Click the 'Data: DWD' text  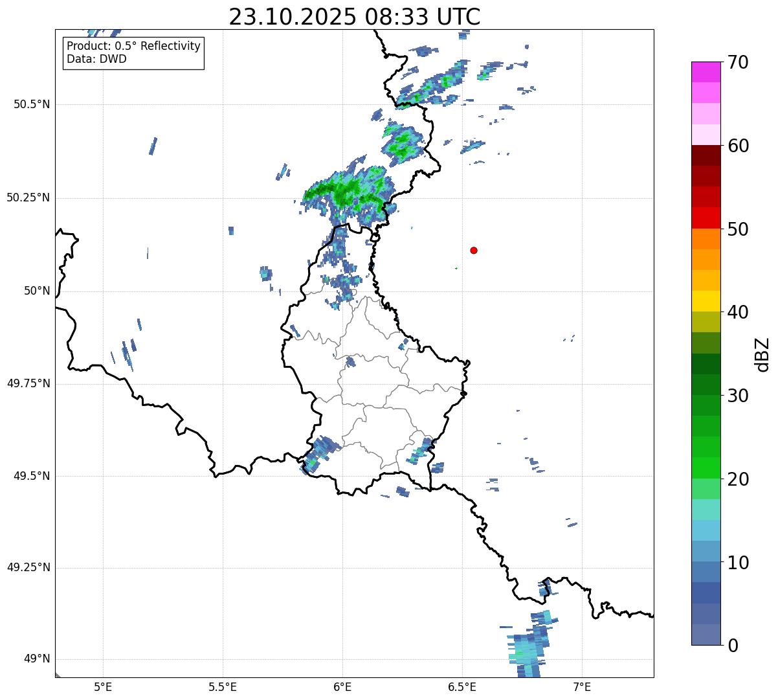[96, 60]
